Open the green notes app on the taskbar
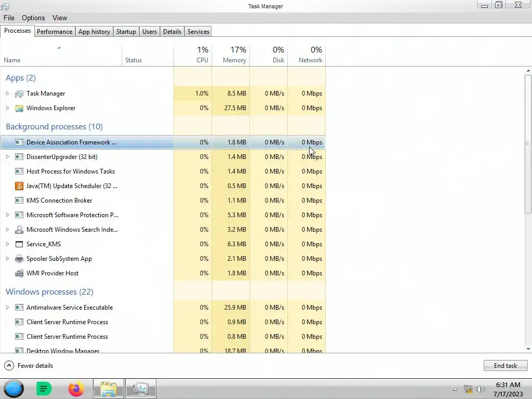This screenshot has width=532, height=399. coord(44,389)
